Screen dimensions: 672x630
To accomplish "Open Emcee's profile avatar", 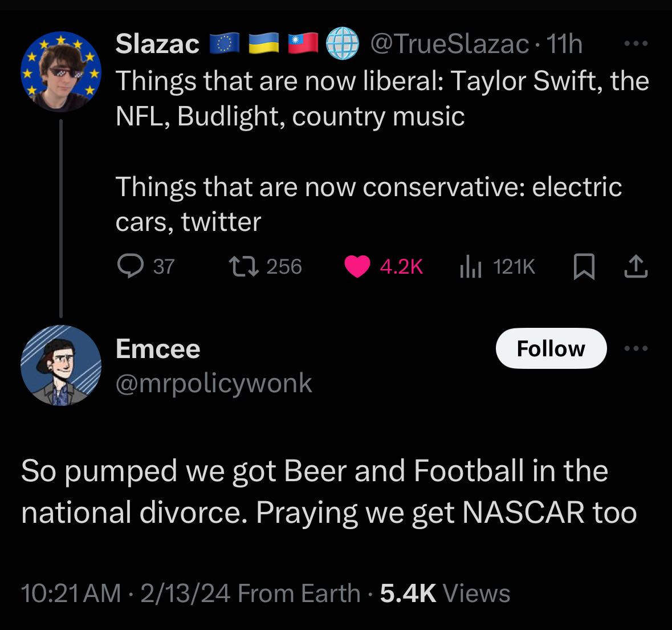I will click(61, 365).
